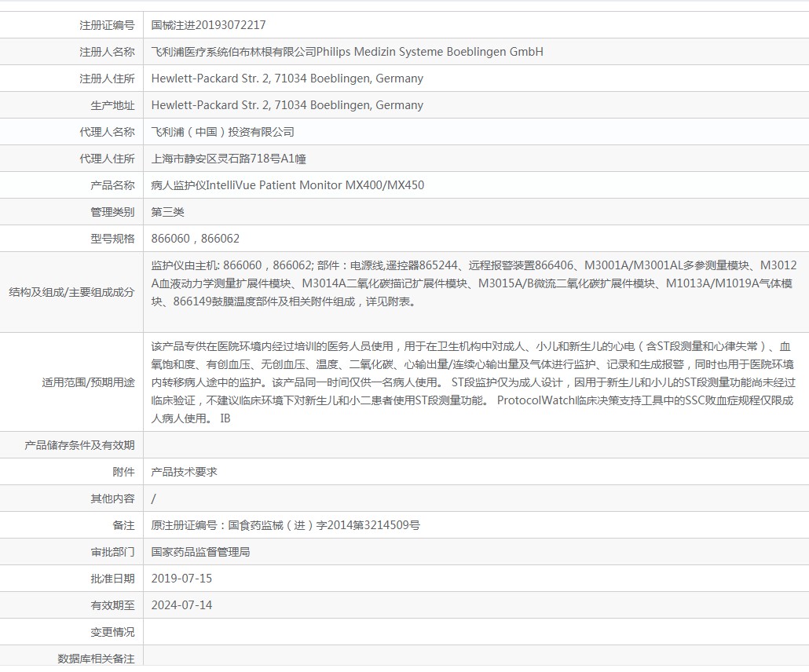809x672 pixels.
Task: Select the model numbers 866060，866062
Action: coord(195,239)
